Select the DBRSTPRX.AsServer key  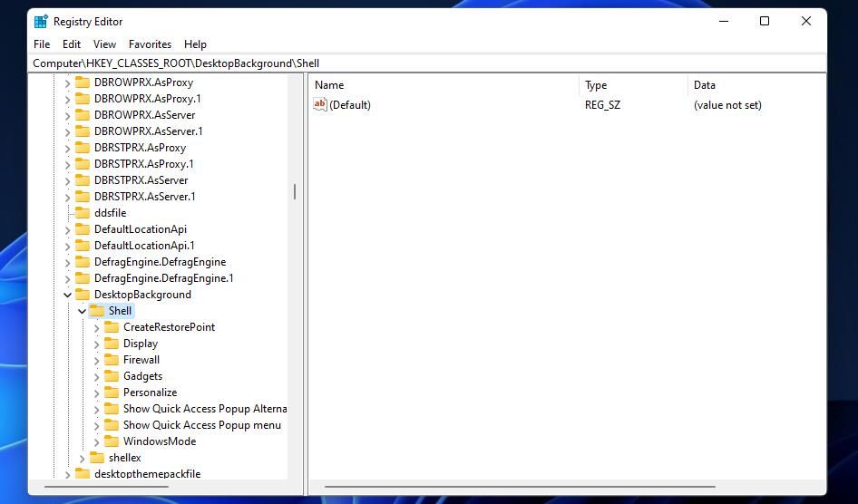(x=141, y=180)
